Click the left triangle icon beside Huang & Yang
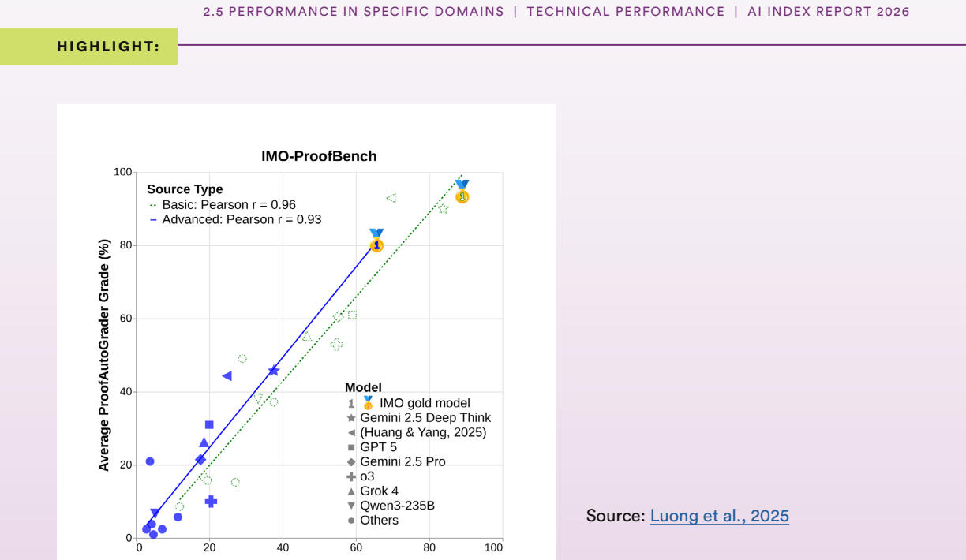 351,433
